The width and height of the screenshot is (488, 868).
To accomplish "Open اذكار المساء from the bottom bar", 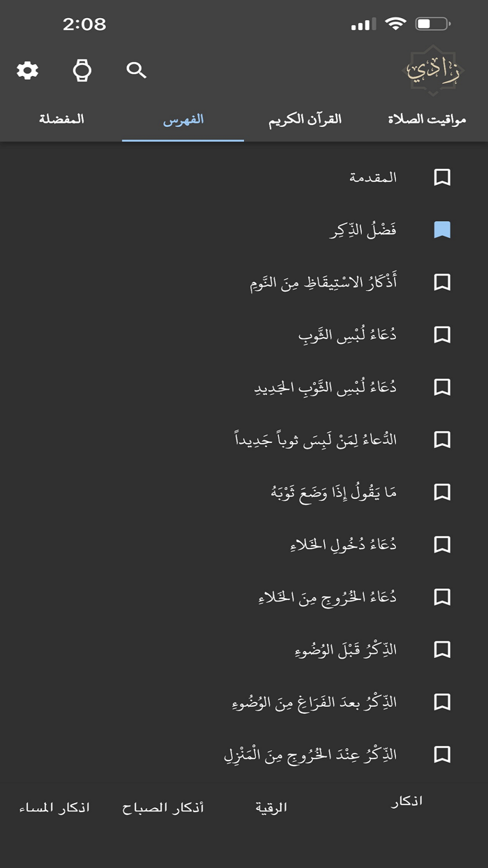I will pos(52,807).
